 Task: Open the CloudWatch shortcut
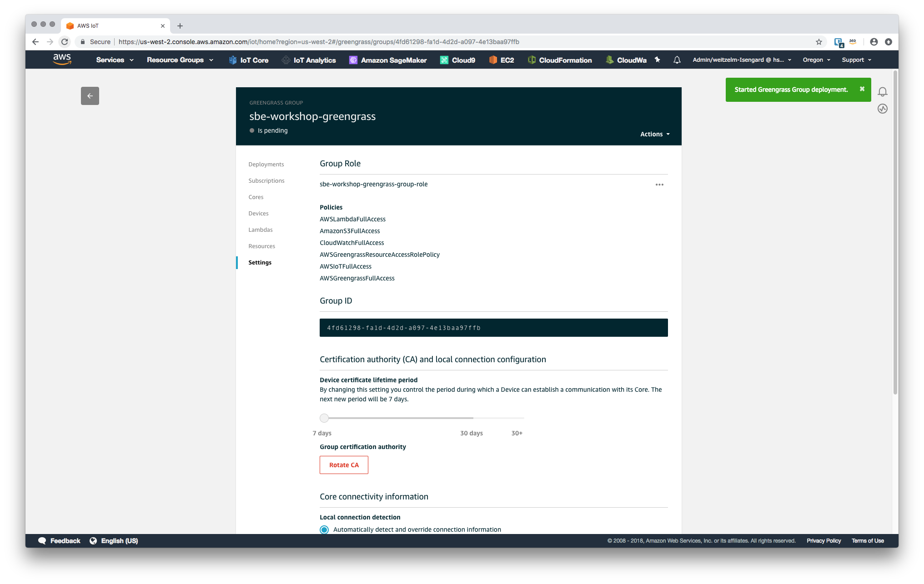click(626, 60)
